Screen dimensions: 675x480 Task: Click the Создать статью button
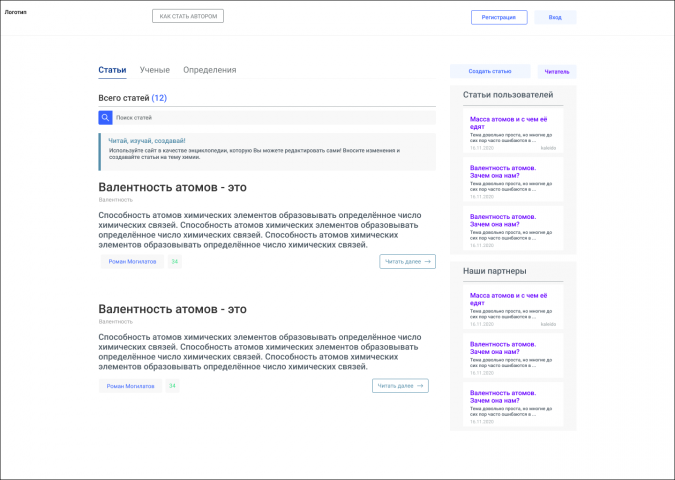(490, 71)
